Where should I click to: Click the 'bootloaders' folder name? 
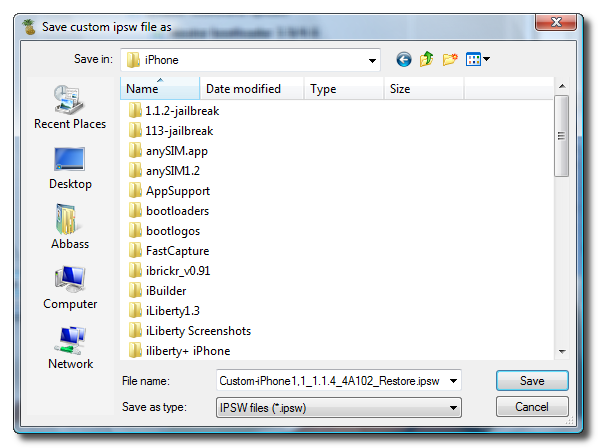[x=177, y=211]
